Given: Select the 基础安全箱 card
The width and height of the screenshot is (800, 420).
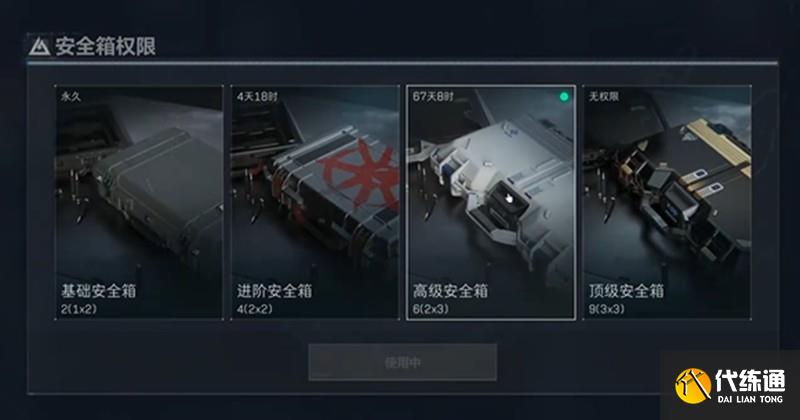Looking at the screenshot, I should point(139,203).
